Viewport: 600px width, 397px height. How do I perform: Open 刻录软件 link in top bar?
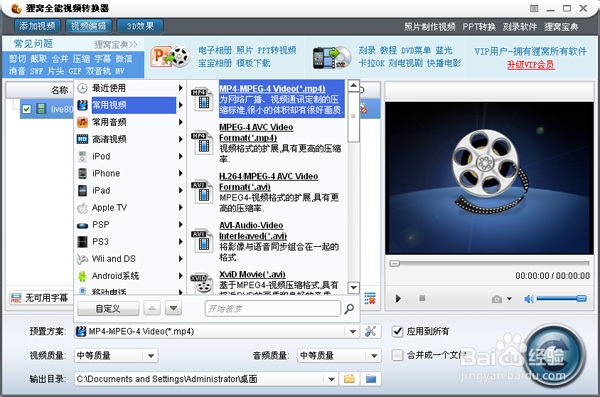pyautogui.click(x=520, y=27)
